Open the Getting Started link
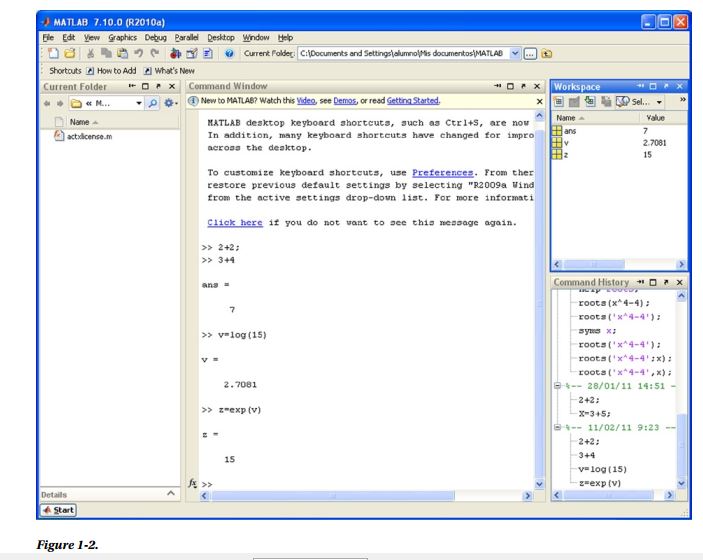 (x=412, y=101)
